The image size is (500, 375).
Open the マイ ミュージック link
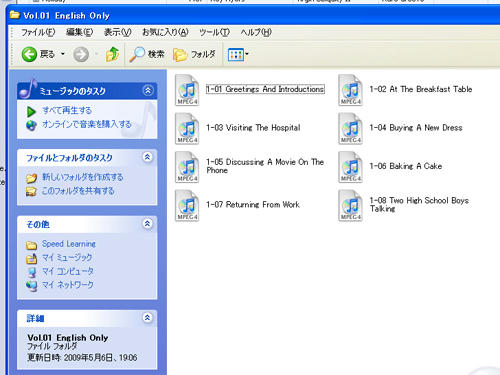[67, 258]
